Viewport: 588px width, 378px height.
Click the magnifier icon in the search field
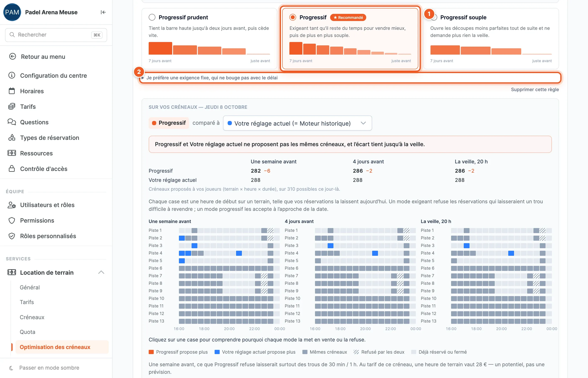pyautogui.click(x=12, y=35)
